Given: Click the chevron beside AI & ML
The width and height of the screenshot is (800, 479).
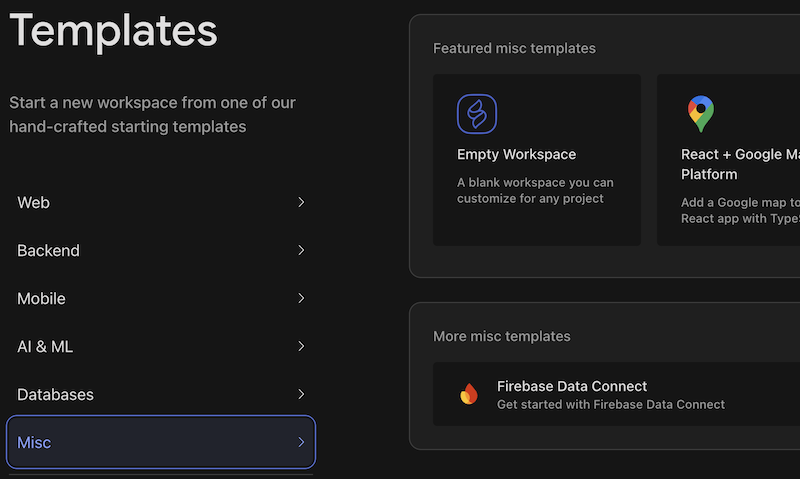Looking at the screenshot, I should 301,346.
